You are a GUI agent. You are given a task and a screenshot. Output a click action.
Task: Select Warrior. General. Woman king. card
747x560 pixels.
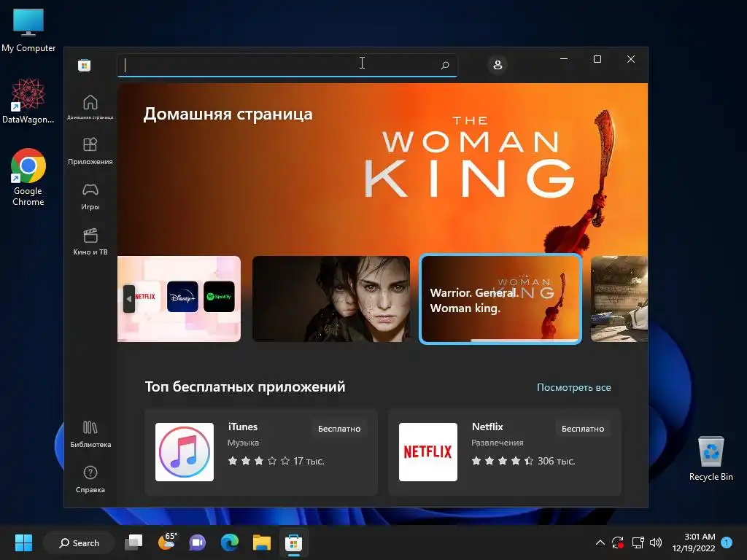500,299
